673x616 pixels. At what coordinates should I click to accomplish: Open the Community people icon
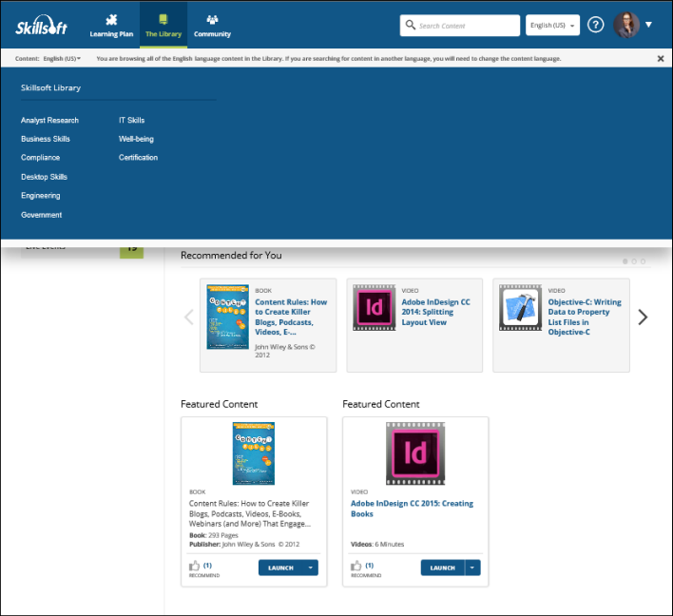pos(212,20)
